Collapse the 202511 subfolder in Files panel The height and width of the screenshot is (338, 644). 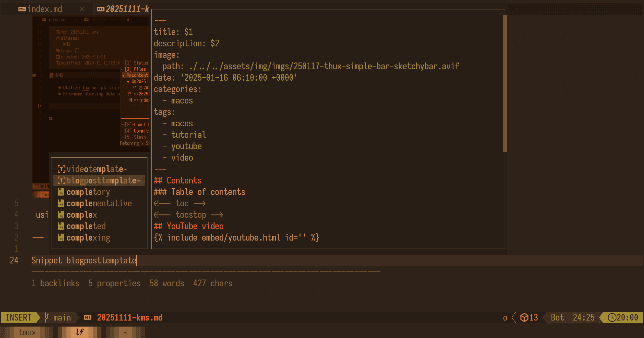128,82
